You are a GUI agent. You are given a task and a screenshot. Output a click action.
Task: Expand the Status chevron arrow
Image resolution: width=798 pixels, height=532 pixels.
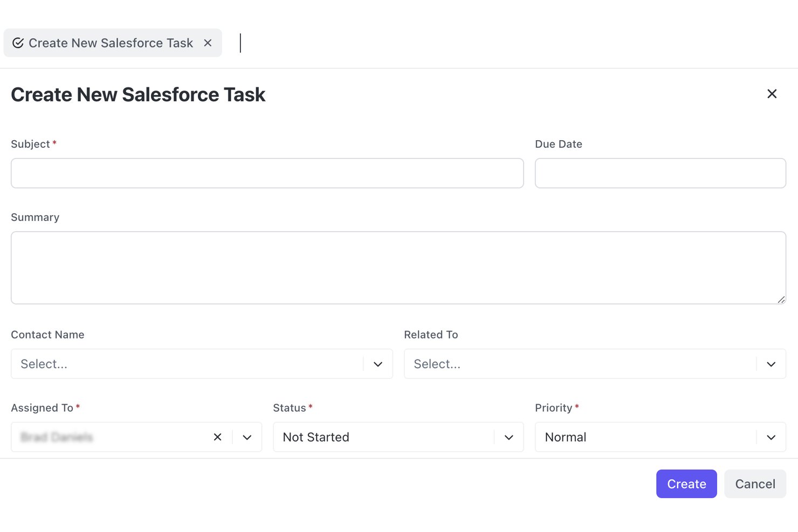(509, 437)
